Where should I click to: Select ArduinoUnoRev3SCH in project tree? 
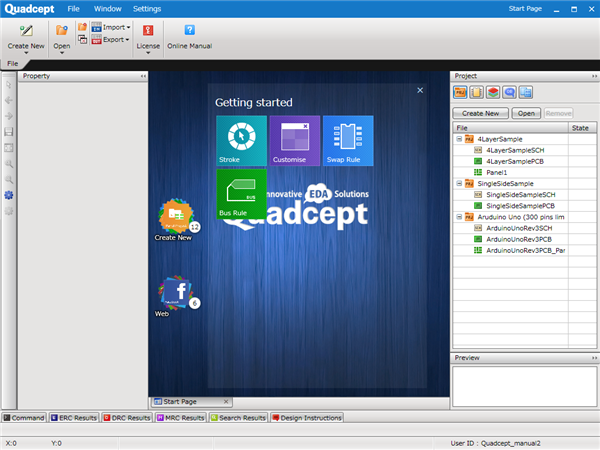(519, 228)
